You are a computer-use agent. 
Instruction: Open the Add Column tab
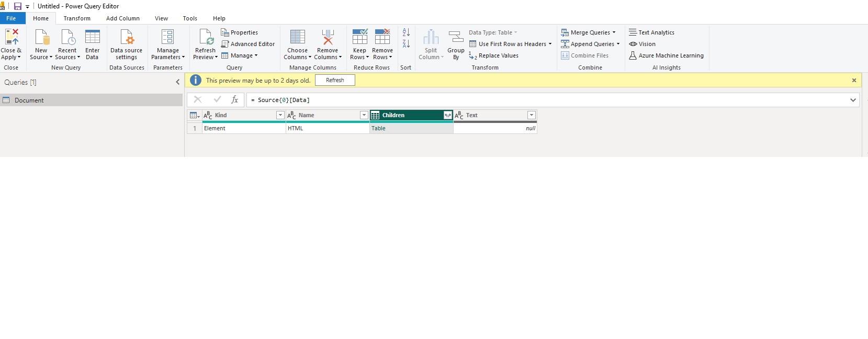122,18
